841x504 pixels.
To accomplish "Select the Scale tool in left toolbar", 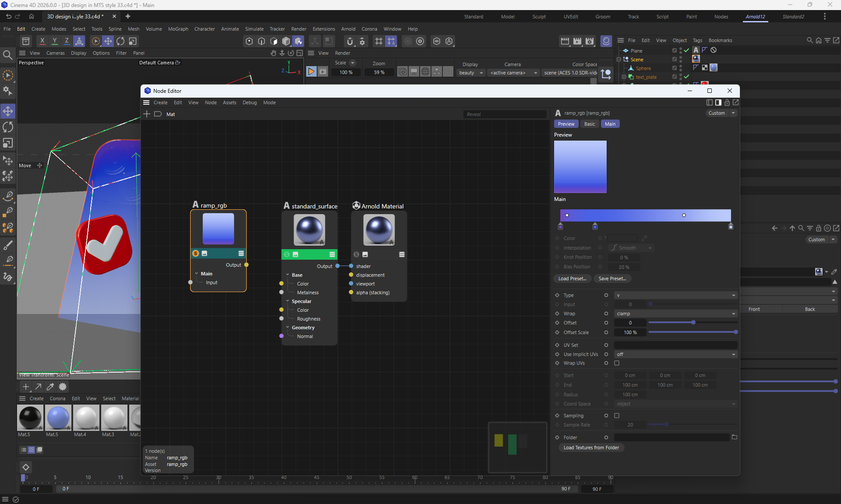I will click(x=8, y=144).
